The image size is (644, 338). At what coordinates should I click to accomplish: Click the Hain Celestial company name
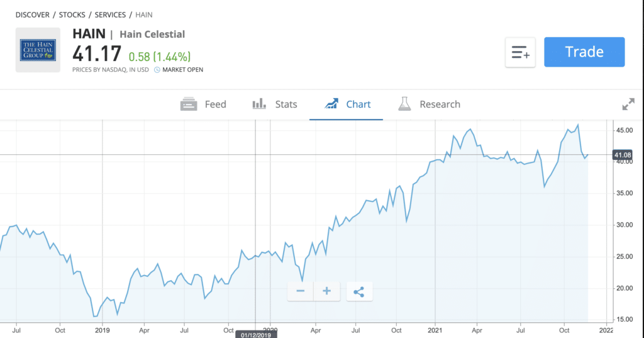(152, 34)
